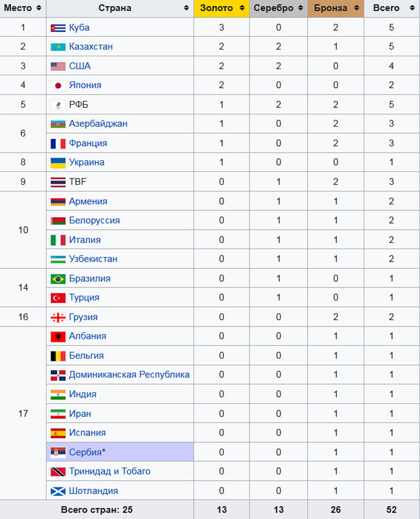The width and height of the screenshot is (420, 519).
Task: Sort by Бронза column sort arrows
Action: (355, 8)
